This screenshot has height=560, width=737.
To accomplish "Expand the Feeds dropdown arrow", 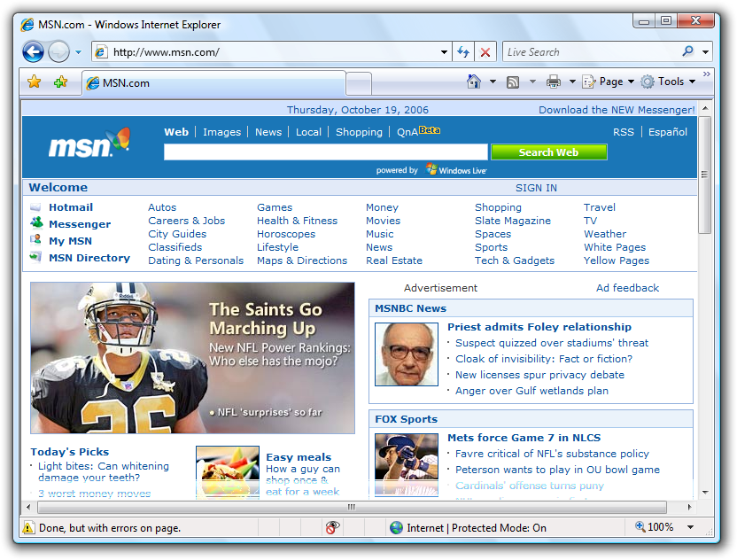I will tap(532, 82).
